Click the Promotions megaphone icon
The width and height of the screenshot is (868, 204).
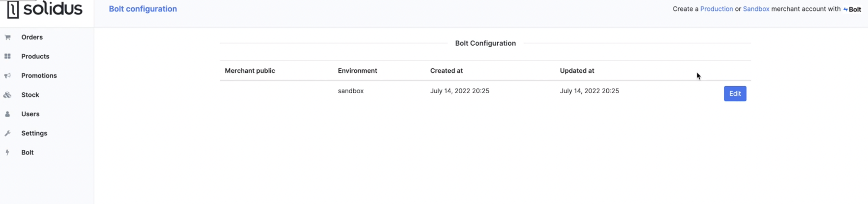click(7, 76)
